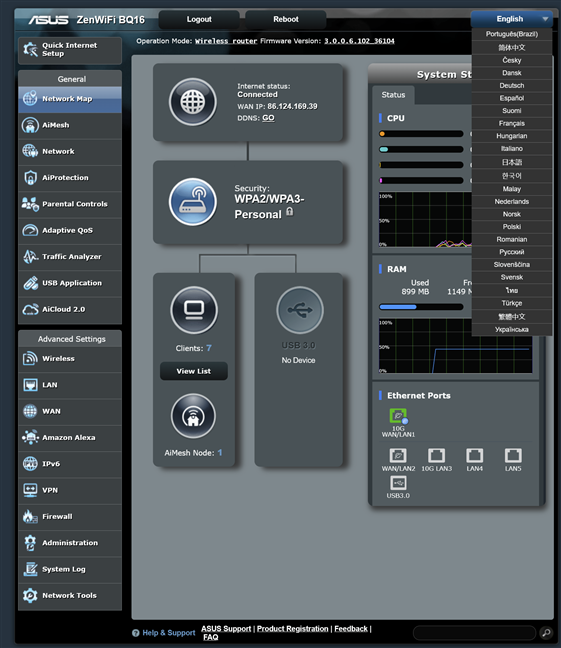Open the Adaptive QoS icon
Image resolution: width=561 pixels, height=648 pixels.
click(x=30, y=230)
